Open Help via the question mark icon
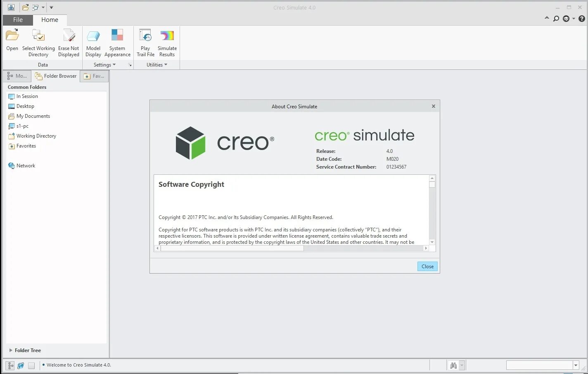Image resolution: width=588 pixels, height=374 pixels. [582, 19]
